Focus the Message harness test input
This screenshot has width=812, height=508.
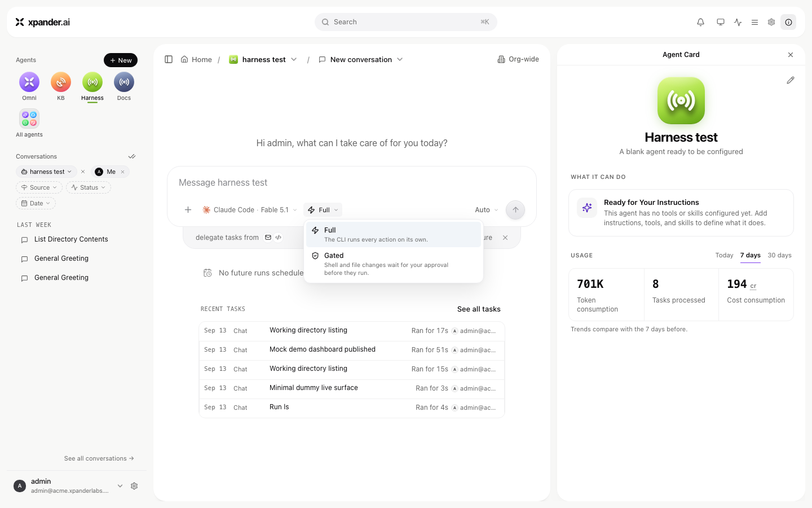click(x=352, y=183)
